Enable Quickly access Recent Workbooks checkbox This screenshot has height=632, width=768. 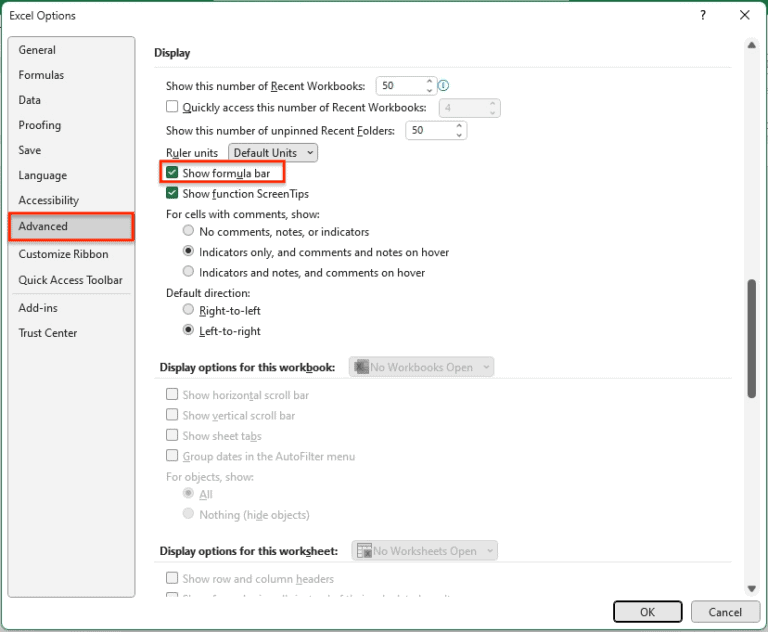pyautogui.click(x=172, y=106)
